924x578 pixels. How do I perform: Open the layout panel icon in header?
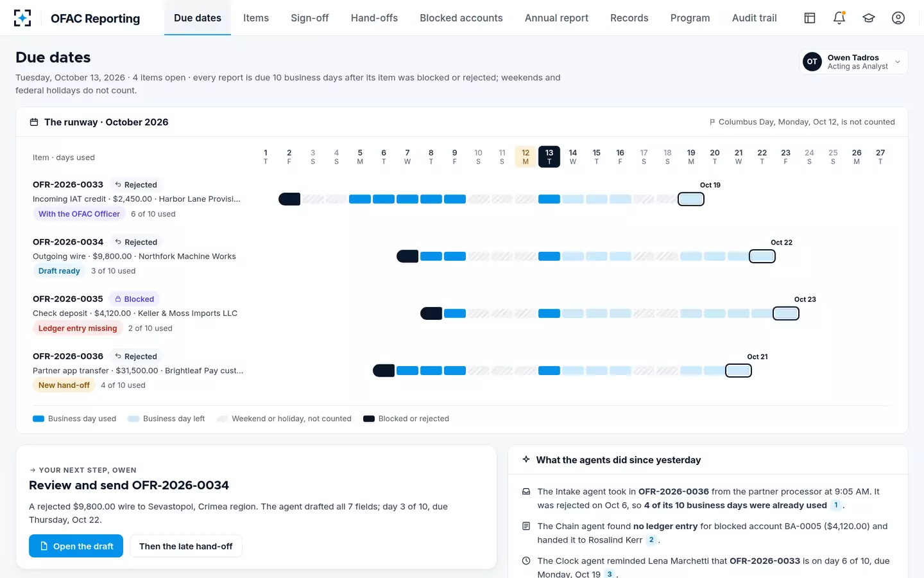point(810,18)
